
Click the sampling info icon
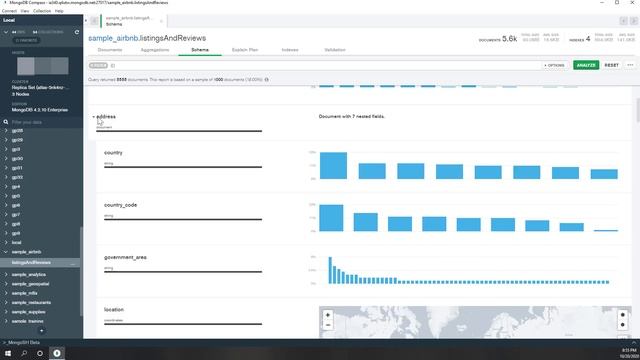coord(267,80)
